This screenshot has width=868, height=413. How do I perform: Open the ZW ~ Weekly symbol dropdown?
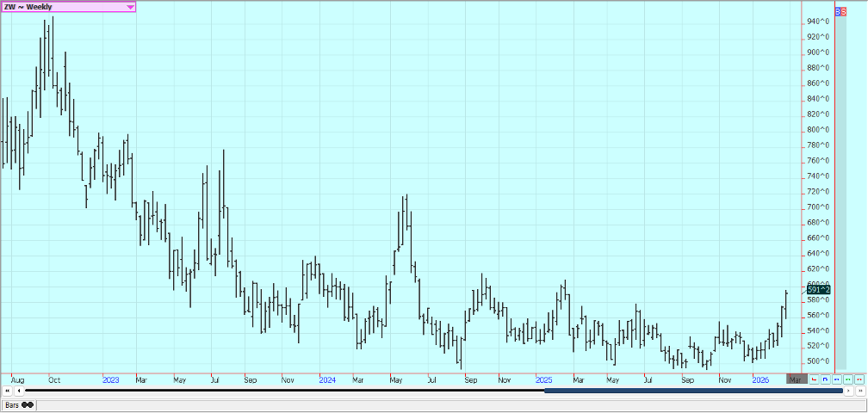(x=130, y=7)
